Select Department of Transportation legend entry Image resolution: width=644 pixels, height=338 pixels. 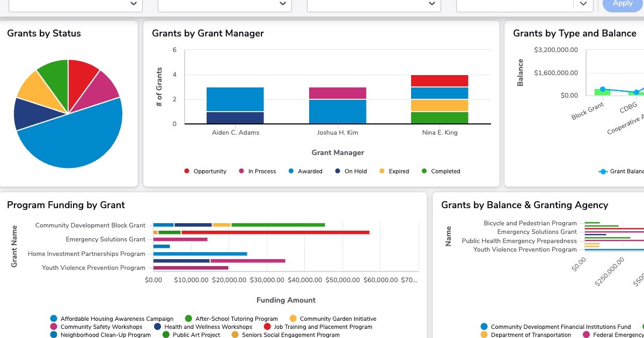(525, 335)
